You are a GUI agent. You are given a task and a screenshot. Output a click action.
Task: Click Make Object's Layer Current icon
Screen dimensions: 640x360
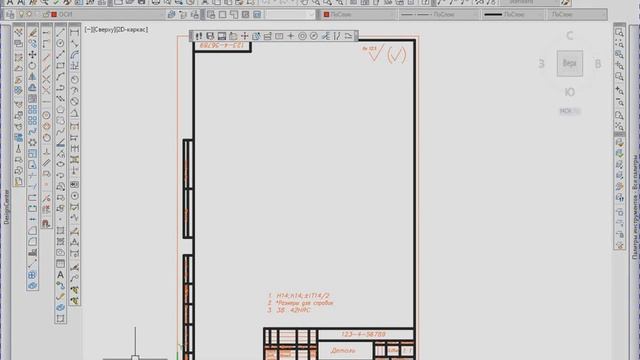click(x=172, y=15)
